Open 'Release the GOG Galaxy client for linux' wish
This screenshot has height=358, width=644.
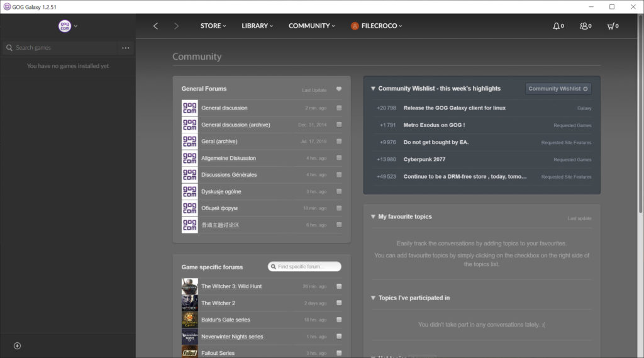pyautogui.click(x=454, y=108)
